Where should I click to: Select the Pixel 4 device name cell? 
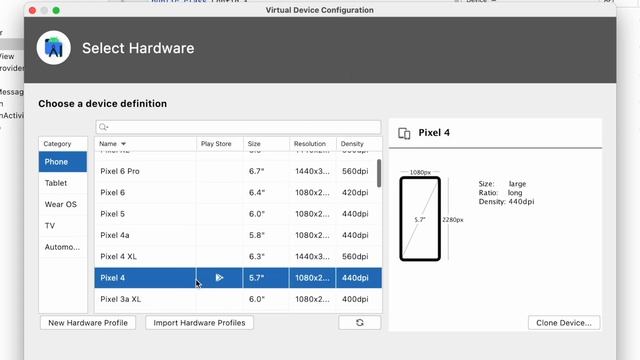[145, 278]
